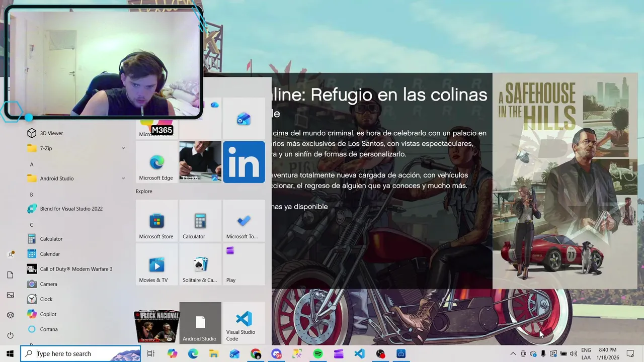Open Spotify from the taskbar
644x362 pixels.
(318, 354)
